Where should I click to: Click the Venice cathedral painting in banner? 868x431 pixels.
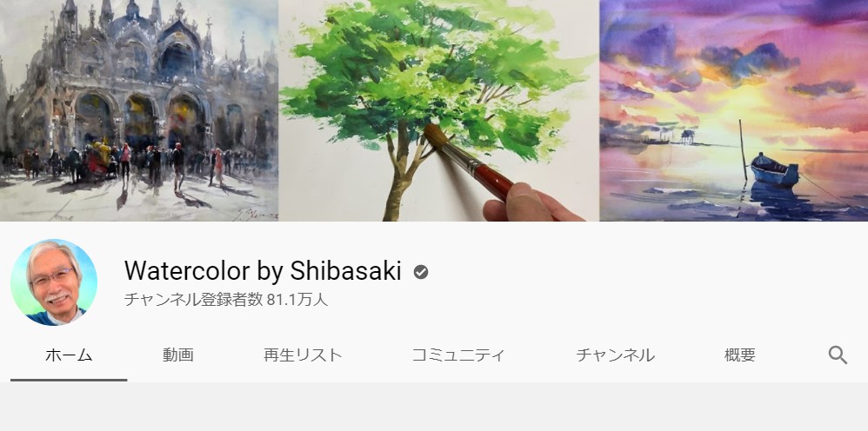(139, 110)
